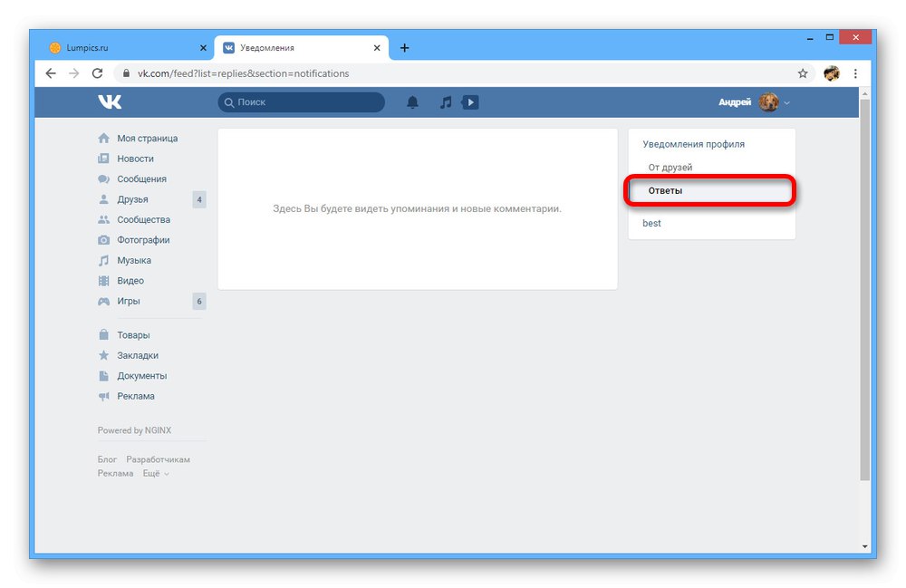Go back with the browser arrow

51,73
